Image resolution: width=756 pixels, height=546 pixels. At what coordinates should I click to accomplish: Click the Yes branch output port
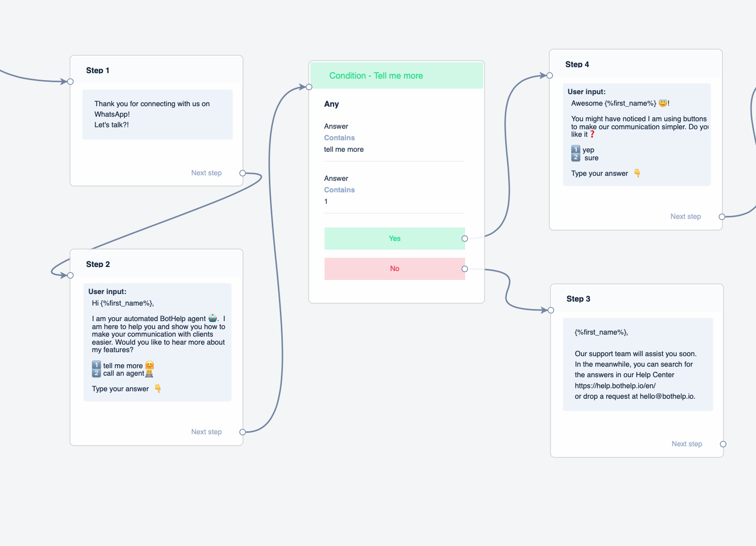(x=465, y=239)
